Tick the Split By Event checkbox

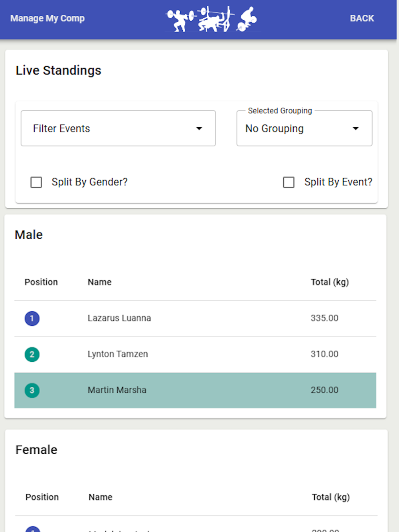pos(288,182)
